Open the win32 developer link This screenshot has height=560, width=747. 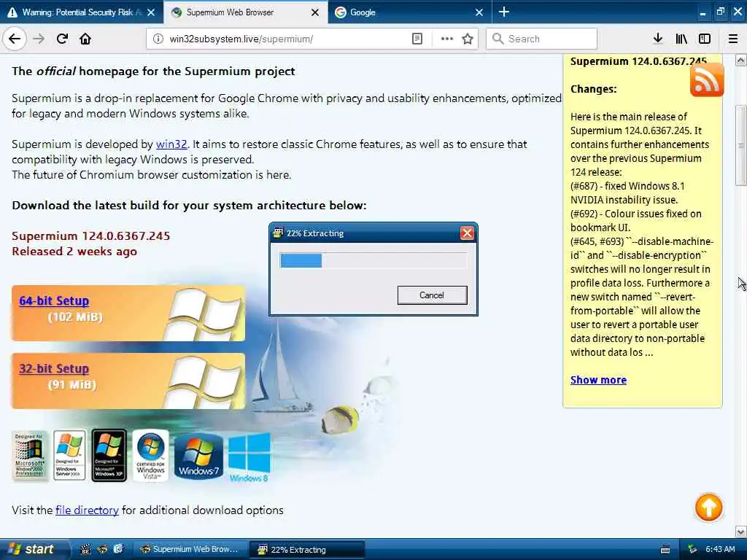pos(171,144)
